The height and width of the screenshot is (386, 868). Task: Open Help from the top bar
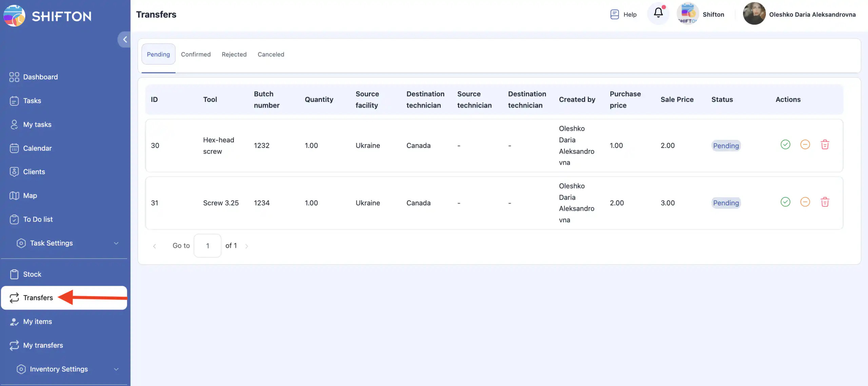click(623, 14)
